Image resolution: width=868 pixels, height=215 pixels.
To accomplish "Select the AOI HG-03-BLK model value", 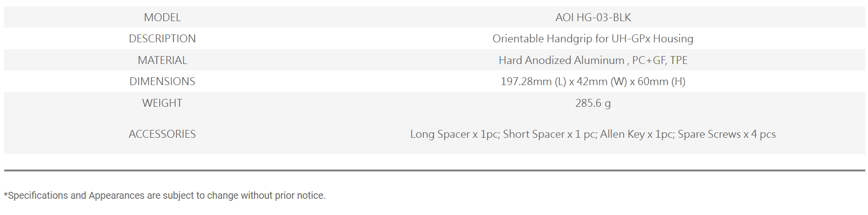I will 593,17.
